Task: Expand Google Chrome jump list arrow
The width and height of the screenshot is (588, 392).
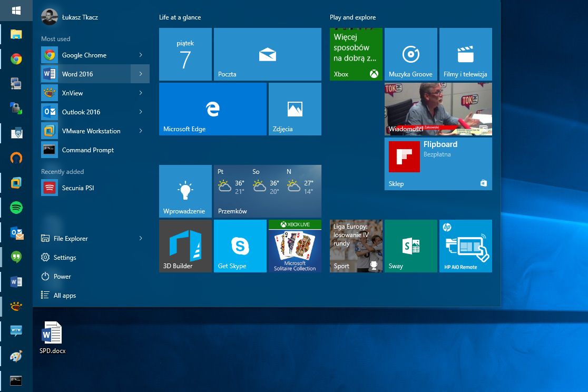Action: (141, 55)
